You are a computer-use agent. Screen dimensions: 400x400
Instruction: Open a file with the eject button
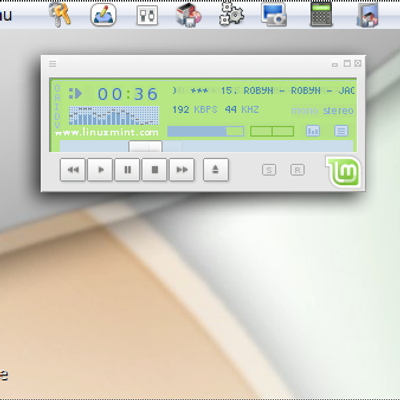(216, 170)
